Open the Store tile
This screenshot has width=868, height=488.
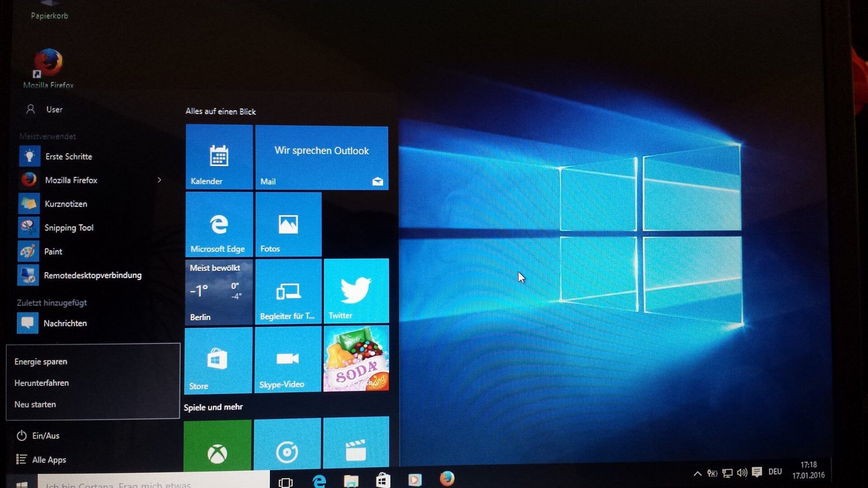tap(218, 361)
